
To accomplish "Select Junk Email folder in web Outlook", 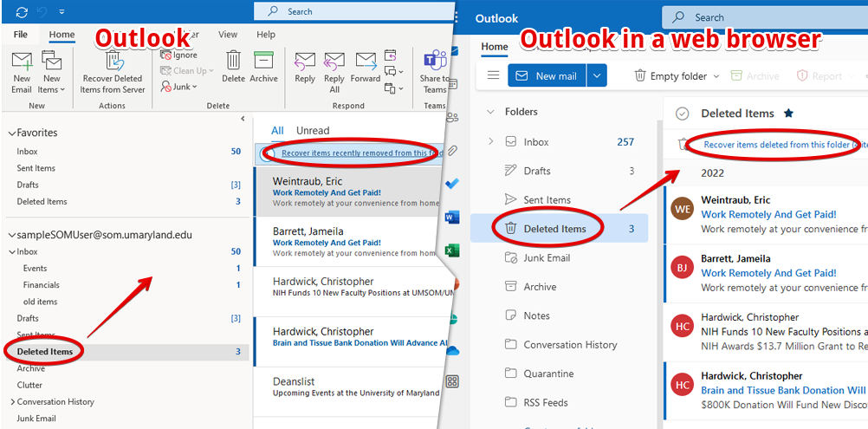I will (547, 257).
